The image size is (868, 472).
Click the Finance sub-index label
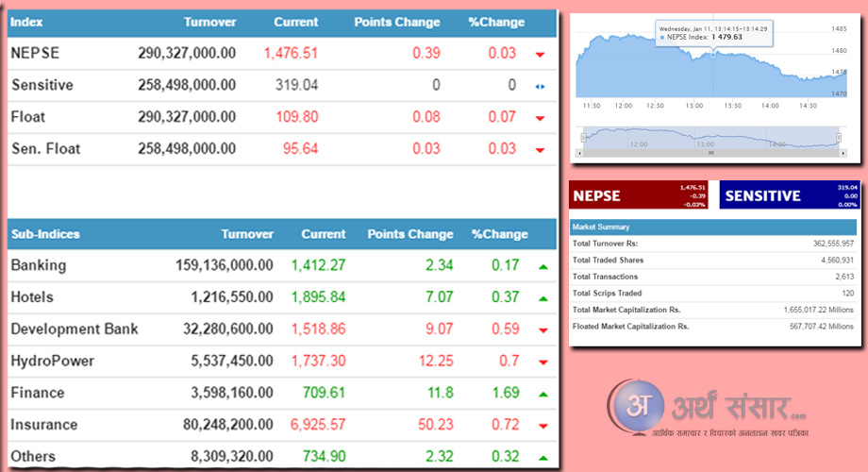38,393
